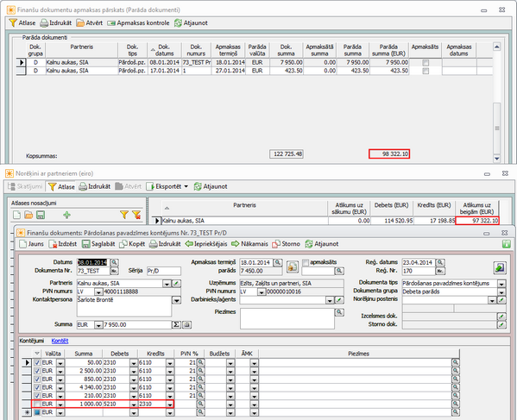
Task: Toggle checkbox in the 50.00 posting row
Action: [x=37, y=363]
